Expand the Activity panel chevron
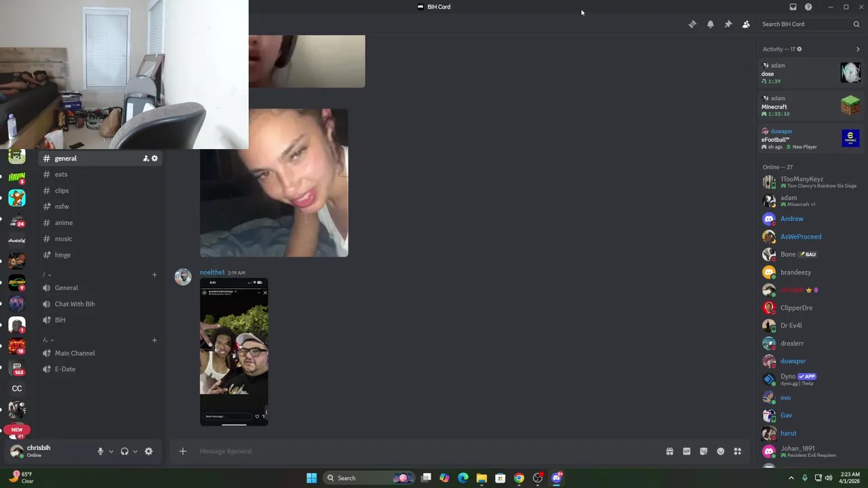Image resolution: width=868 pixels, height=488 pixels. 858,49
